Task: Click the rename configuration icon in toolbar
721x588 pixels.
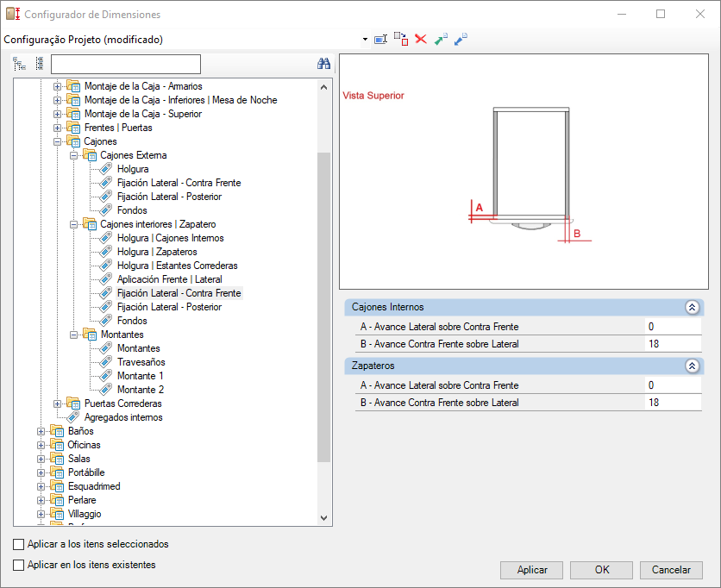Action: tap(380, 40)
